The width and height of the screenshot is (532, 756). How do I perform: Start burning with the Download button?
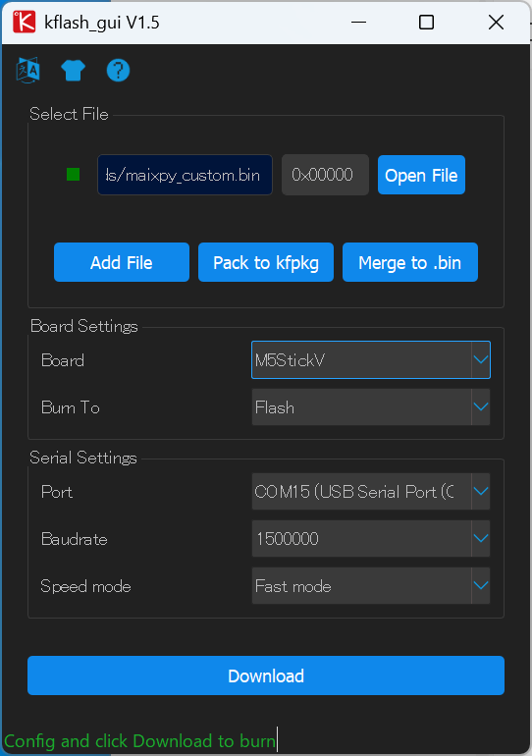(266, 675)
